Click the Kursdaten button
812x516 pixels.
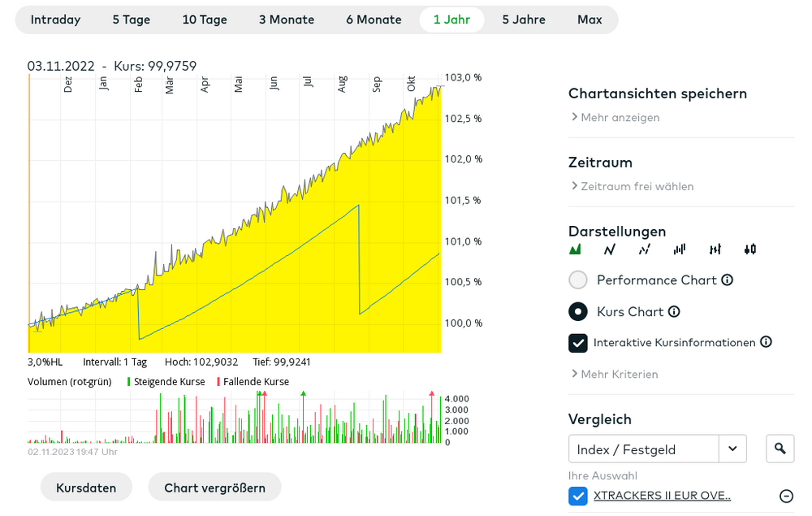[x=86, y=488]
